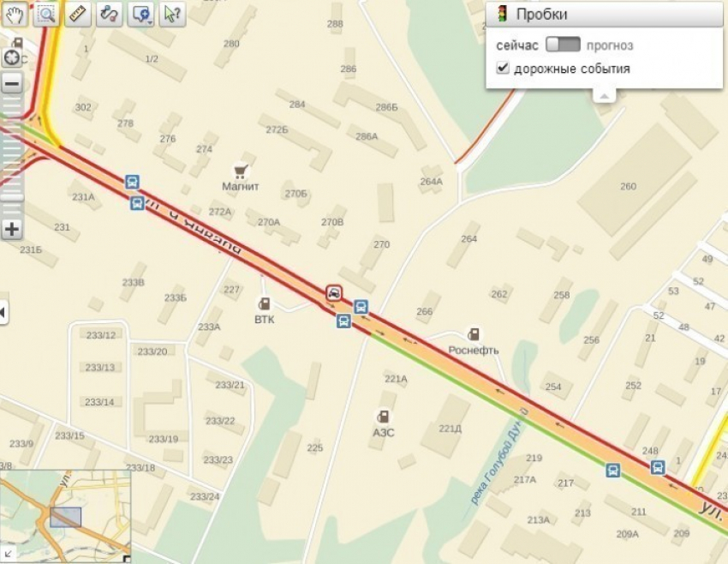This screenshot has height=564, width=728.
Task: Expand the left side panel arrow
Action: pyautogui.click(x=3, y=312)
